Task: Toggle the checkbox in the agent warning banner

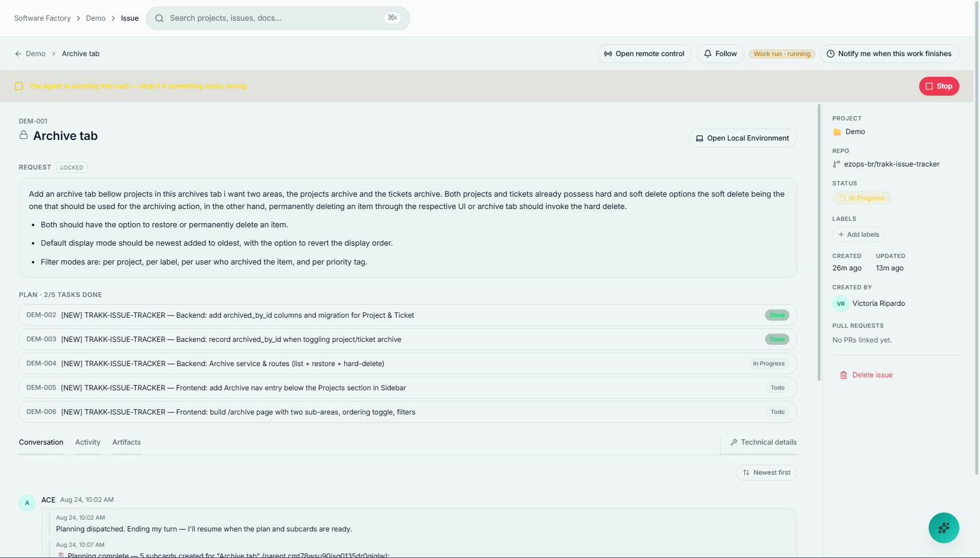Action: (19, 86)
